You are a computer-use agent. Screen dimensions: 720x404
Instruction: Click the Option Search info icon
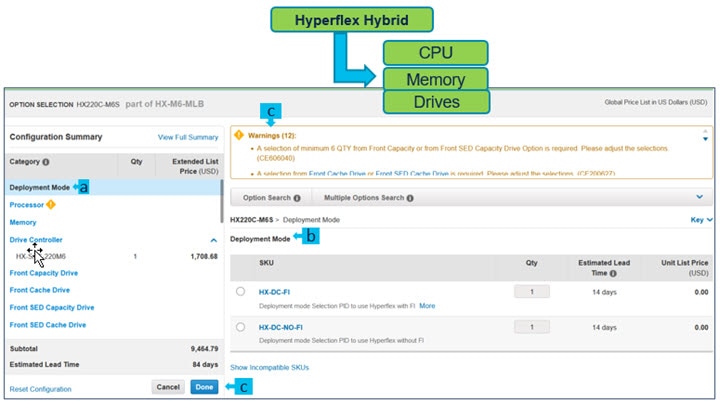[x=297, y=198]
